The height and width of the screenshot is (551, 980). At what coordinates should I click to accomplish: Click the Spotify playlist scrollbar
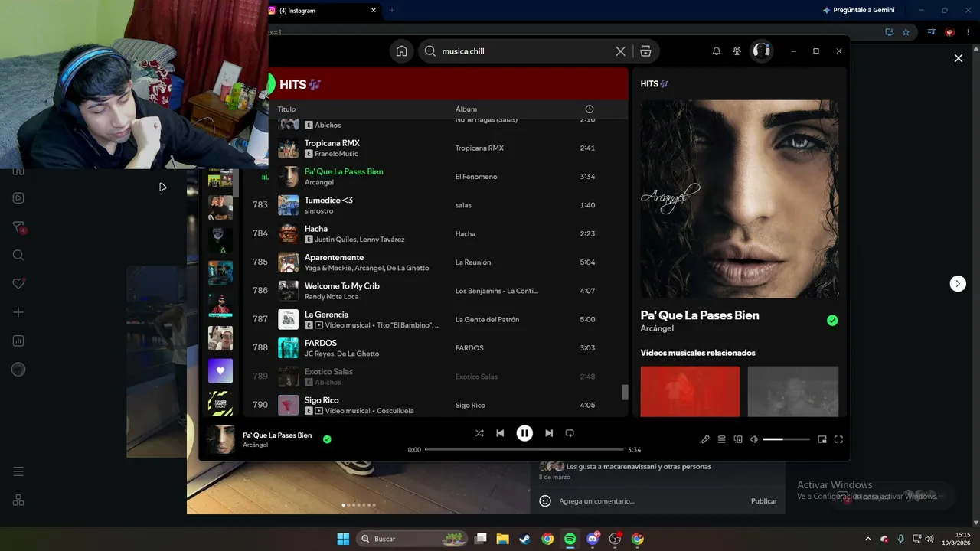pyautogui.click(x=625, y=392)
